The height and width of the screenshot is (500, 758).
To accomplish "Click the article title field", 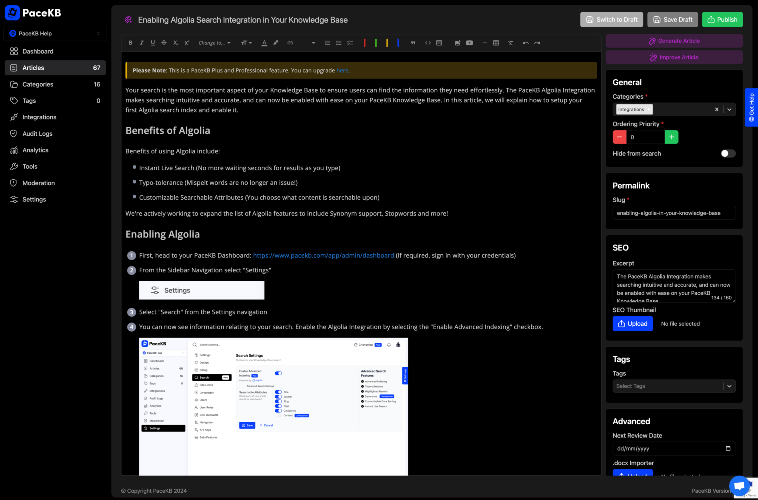I will pyautogui.click(x=243, y=20).
